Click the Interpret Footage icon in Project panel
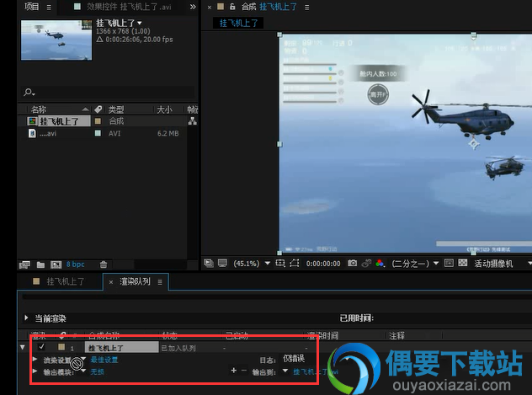532x395 pixels. click(24, 264)
